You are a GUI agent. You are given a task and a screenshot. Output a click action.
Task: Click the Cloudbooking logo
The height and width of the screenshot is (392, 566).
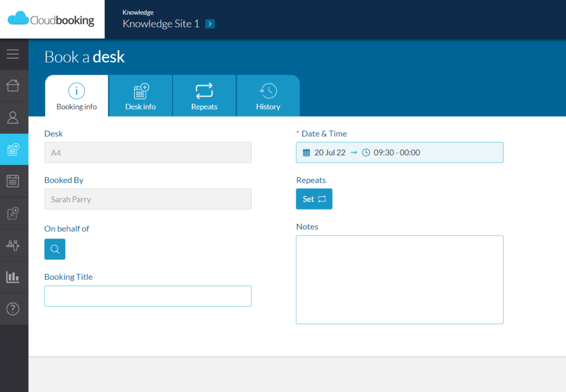51,19
